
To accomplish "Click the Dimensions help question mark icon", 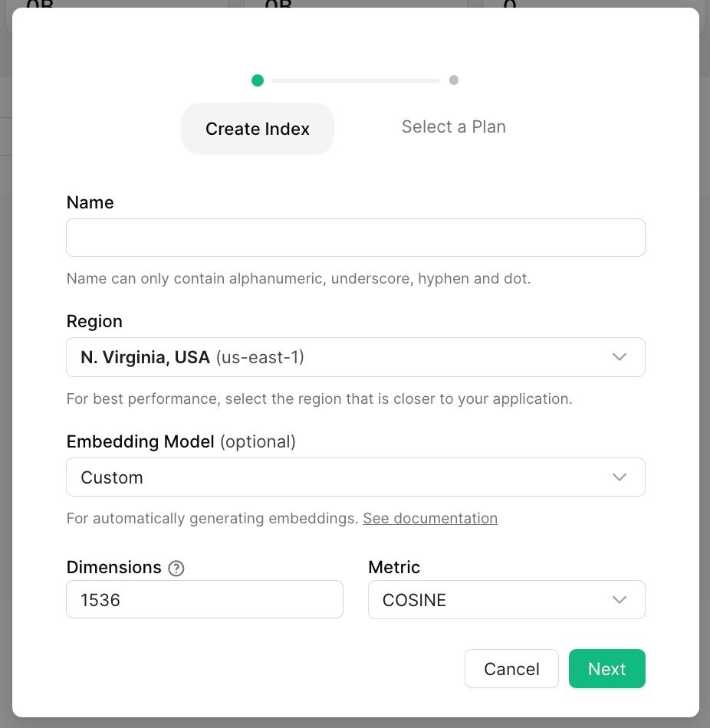I will pyautogui.click(x=176, y=568).
